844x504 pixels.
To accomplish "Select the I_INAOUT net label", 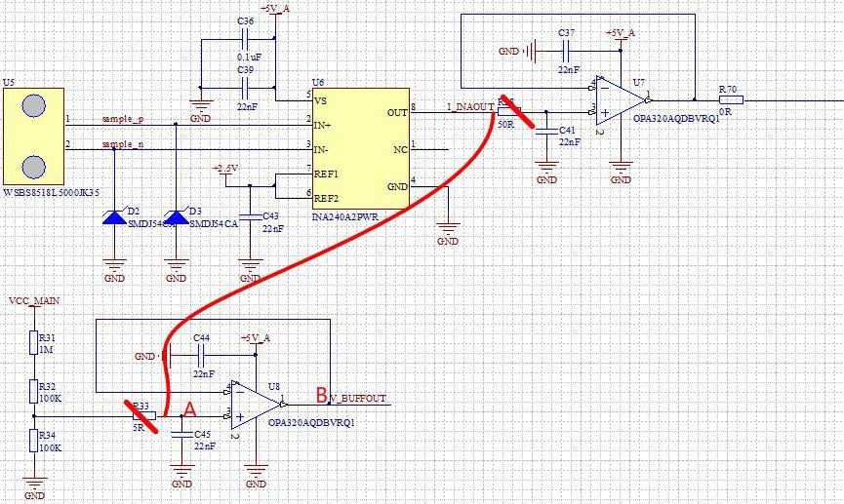I will pos(470,107).
